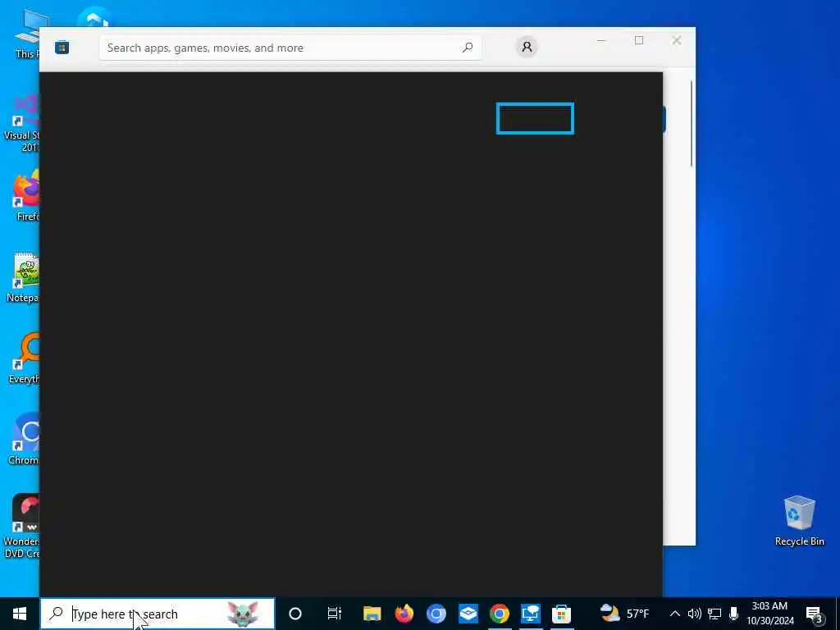Open Firefox from the taskbar
Image resolution: width=840 pixels, height=630 pixels.
coord(404,614)
